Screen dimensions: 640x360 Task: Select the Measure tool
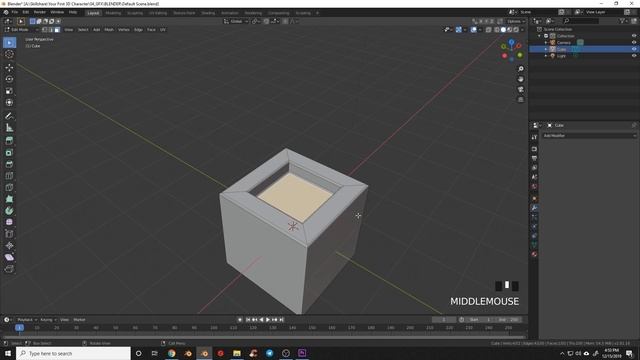pyautogui.click(x=9, y=128)
